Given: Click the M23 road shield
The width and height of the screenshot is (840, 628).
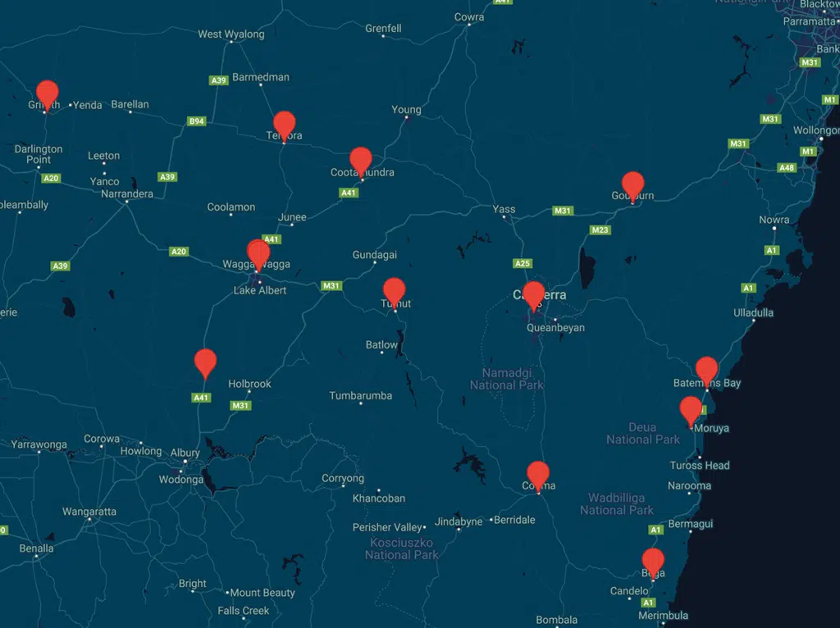Looking at the screenshot, I should [x=600, y=230].
